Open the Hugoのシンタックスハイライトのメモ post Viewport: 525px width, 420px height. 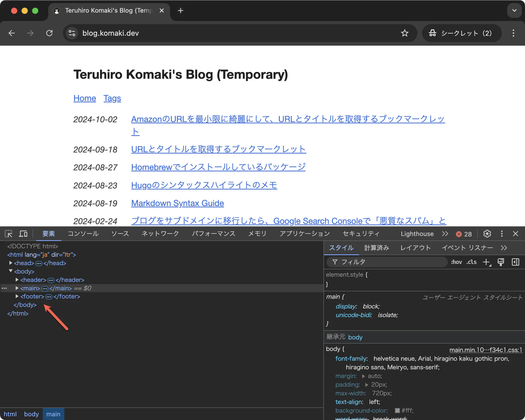[x=204, y=185]
